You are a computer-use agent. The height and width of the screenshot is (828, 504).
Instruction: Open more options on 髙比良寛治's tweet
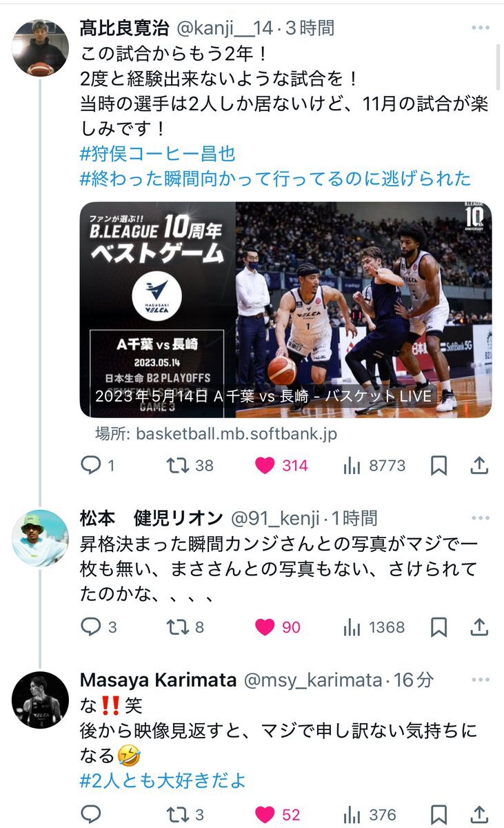point(480,28)
